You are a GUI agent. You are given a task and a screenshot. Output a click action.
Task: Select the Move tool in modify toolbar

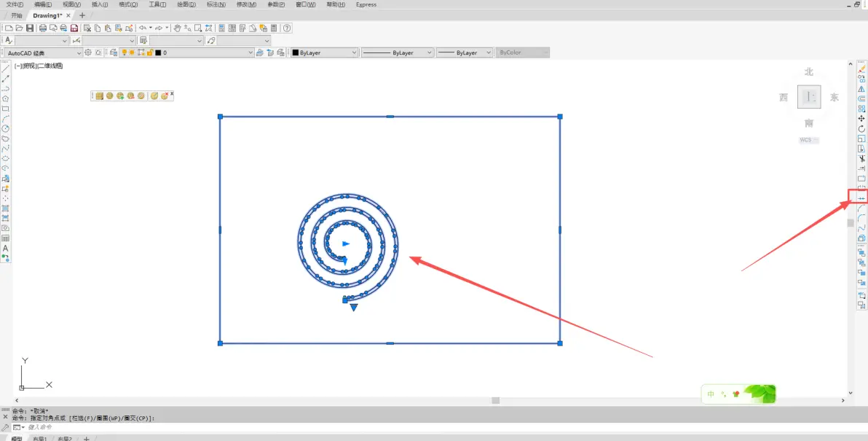click(x=861, y=119)
